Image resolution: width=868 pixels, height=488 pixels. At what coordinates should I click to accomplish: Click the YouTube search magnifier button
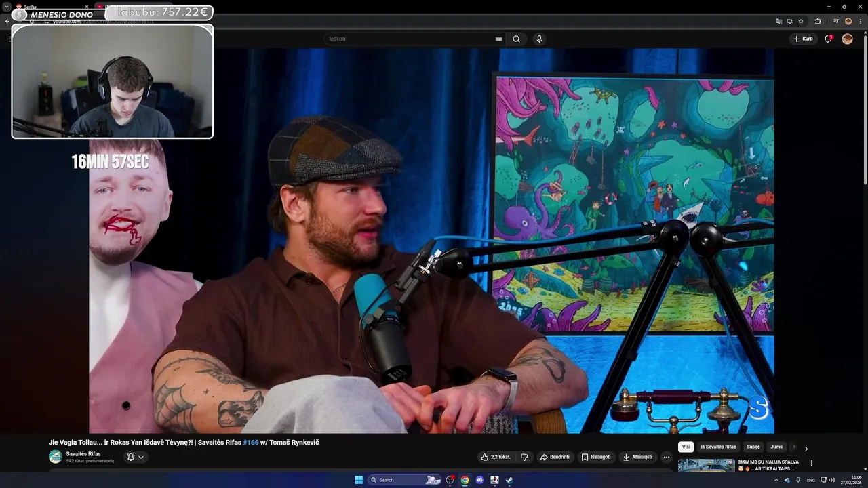coord(516,39)
